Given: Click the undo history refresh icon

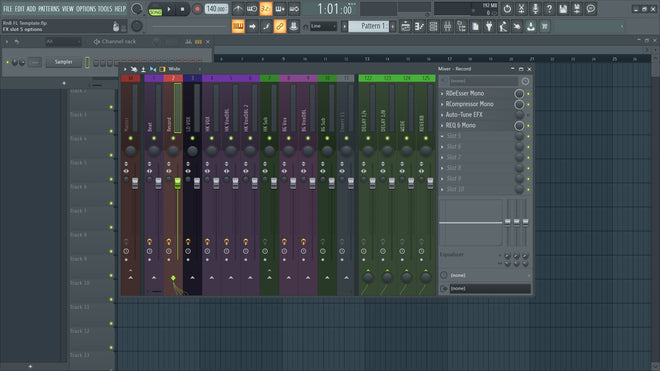Looking at the screenshot, I should coord(507,9).
